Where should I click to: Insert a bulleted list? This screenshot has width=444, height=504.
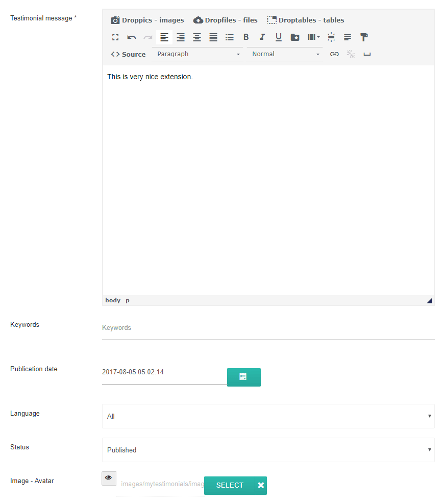point(230,37)
